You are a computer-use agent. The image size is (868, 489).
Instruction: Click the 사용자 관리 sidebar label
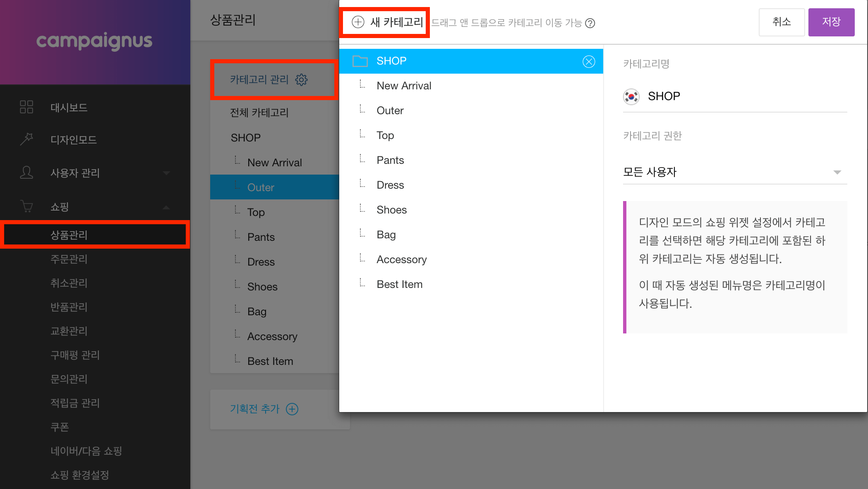[x=75, y=173]
